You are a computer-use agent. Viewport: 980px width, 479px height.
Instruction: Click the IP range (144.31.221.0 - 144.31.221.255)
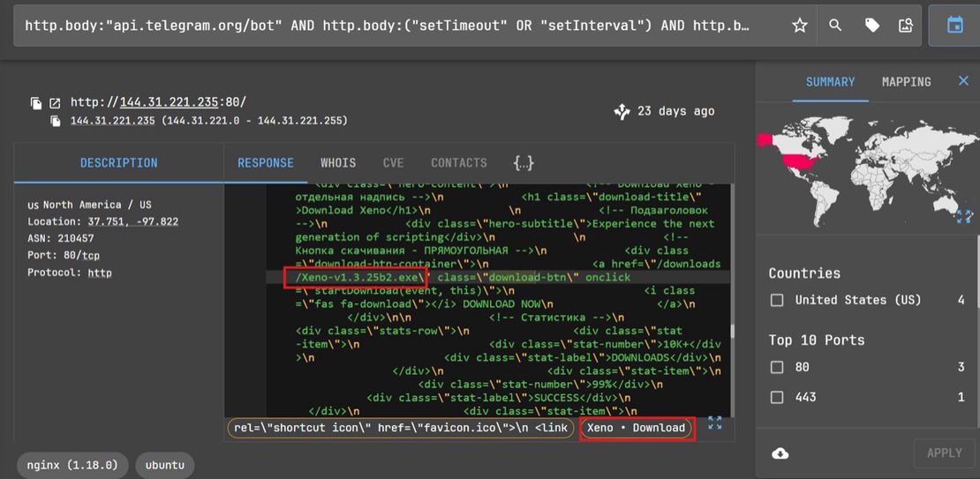pyautogui.click(x=254, y=121)
